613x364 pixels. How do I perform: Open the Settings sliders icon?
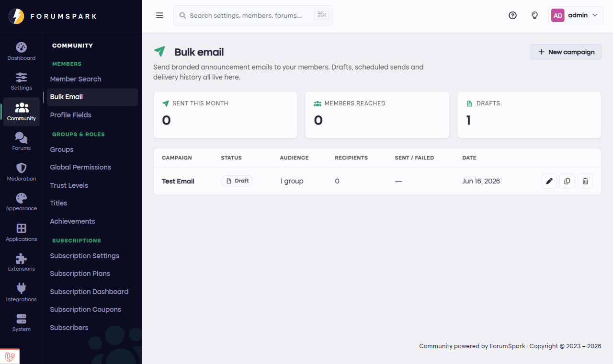pos(22,77)
